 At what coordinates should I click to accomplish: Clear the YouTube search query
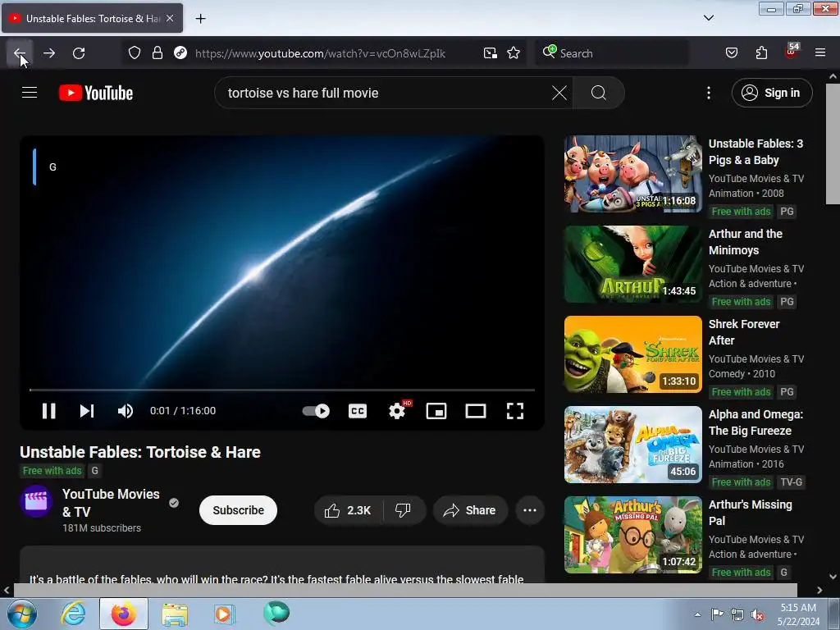click(559, 93)
